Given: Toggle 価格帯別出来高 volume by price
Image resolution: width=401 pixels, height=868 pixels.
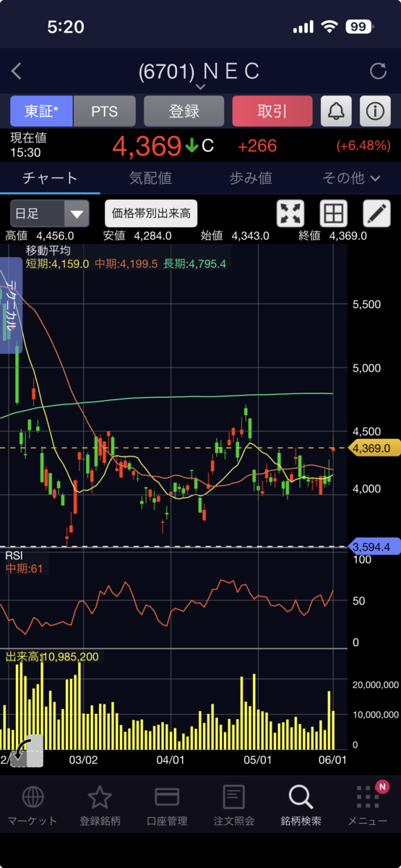Looking at the screenshot, I should coord(151,213).
